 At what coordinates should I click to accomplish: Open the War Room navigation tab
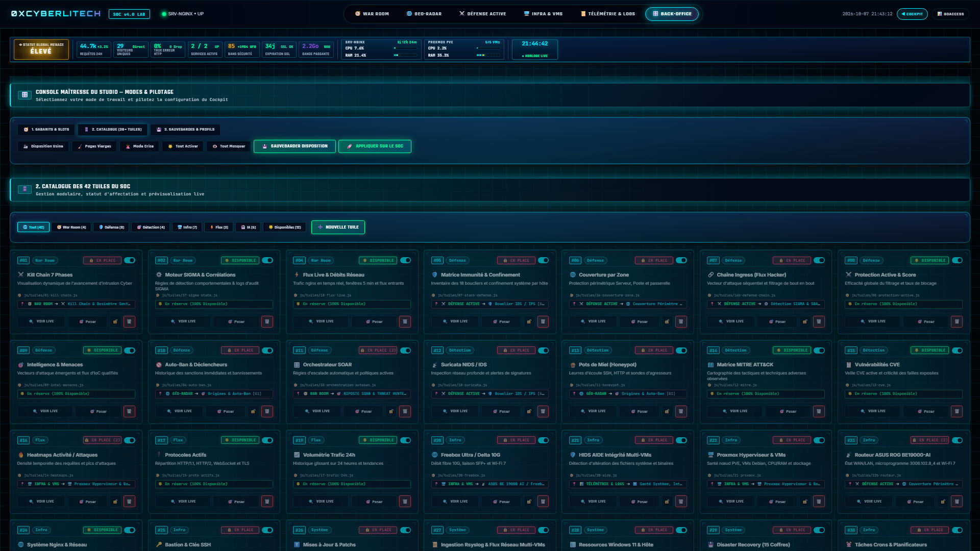372,14
